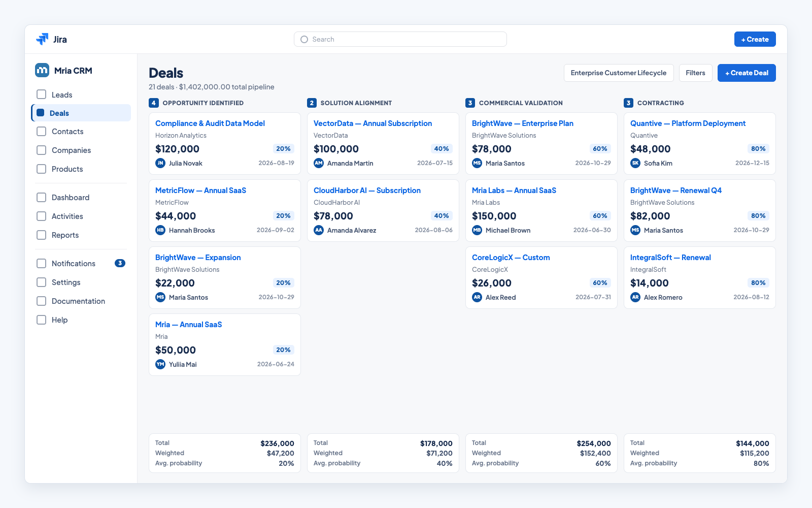
Task: Click the Create button in header
Action: click(x=755, y=39)
